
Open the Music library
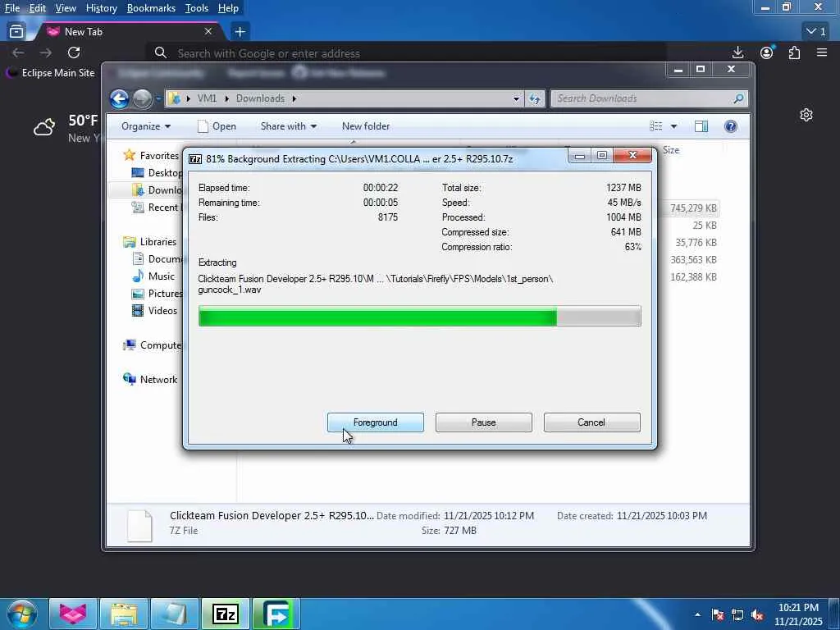tap(153, 276)
